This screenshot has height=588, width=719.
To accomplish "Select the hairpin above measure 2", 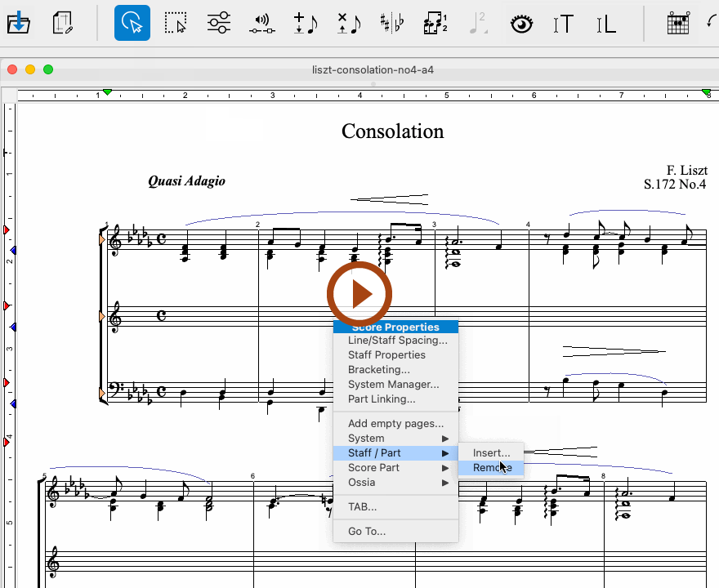I will point(389,199).
